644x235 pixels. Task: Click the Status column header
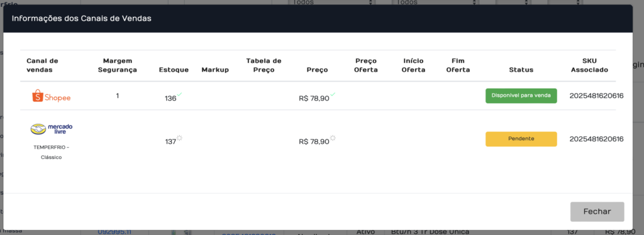pos(521,70)
